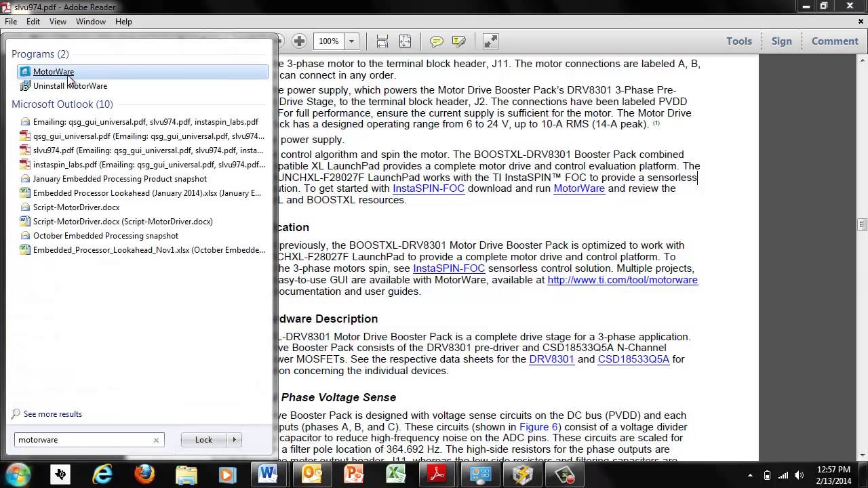Open the Help menu
This screenshot has width=868, height=488.
click(123, 22)
